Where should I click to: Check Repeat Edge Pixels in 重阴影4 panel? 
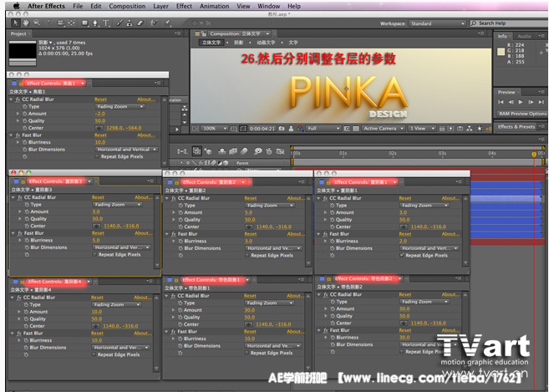94,354
